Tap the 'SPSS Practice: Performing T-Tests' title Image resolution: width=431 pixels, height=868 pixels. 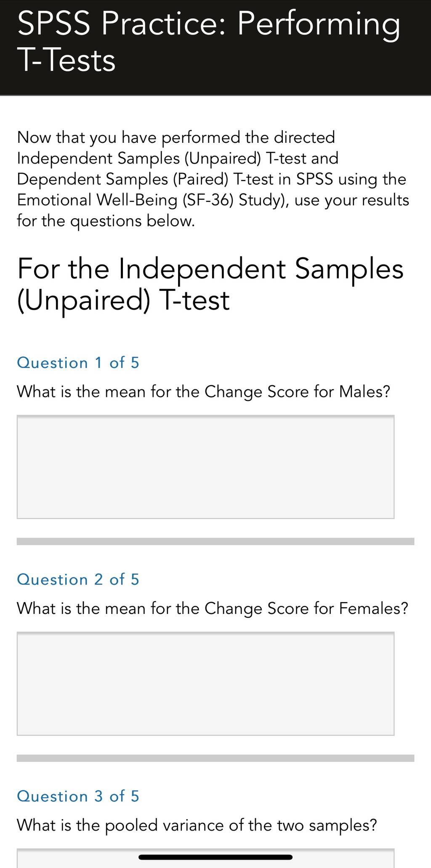point(208,41)
